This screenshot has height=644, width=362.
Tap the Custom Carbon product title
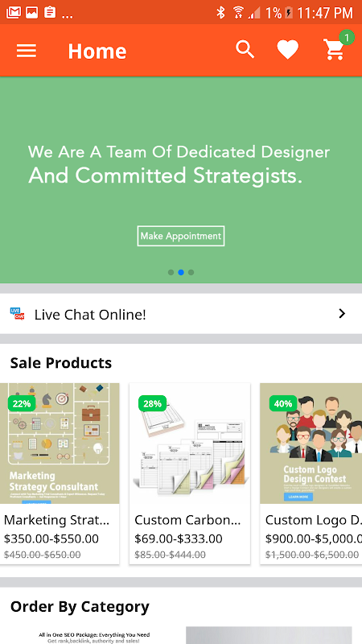tap(187, 520)
